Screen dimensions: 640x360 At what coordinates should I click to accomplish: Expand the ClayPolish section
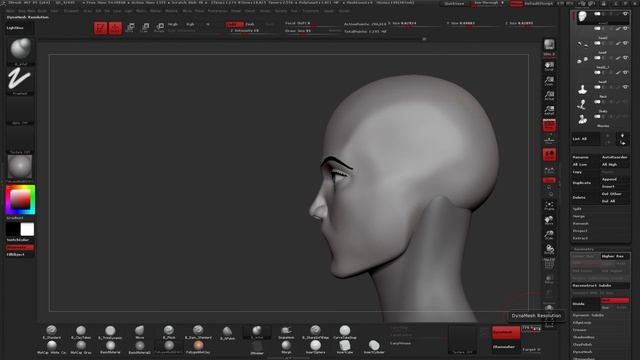pyautogui.click(x=582, y=344)
